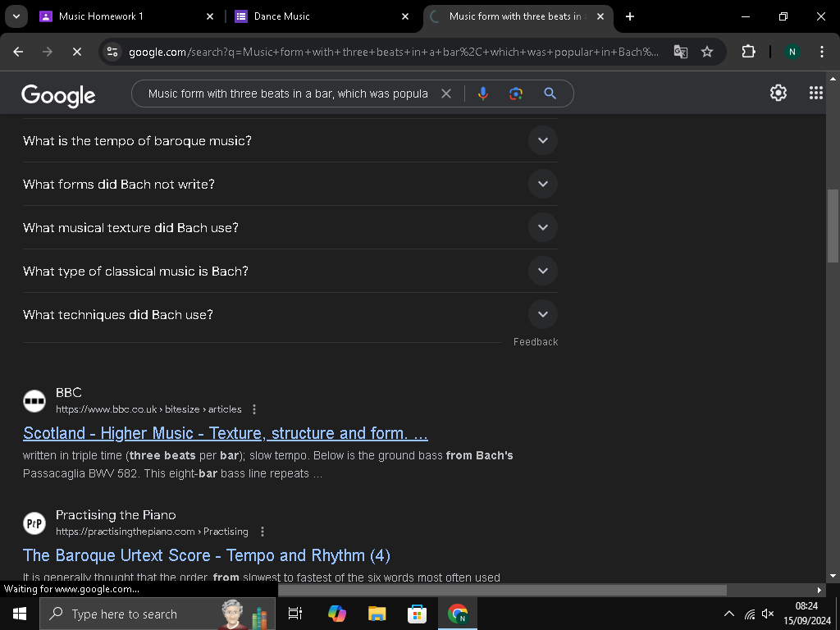840x630 pixels.
Task: Click the BBC site favicon
Action: [x=34, y=400]
